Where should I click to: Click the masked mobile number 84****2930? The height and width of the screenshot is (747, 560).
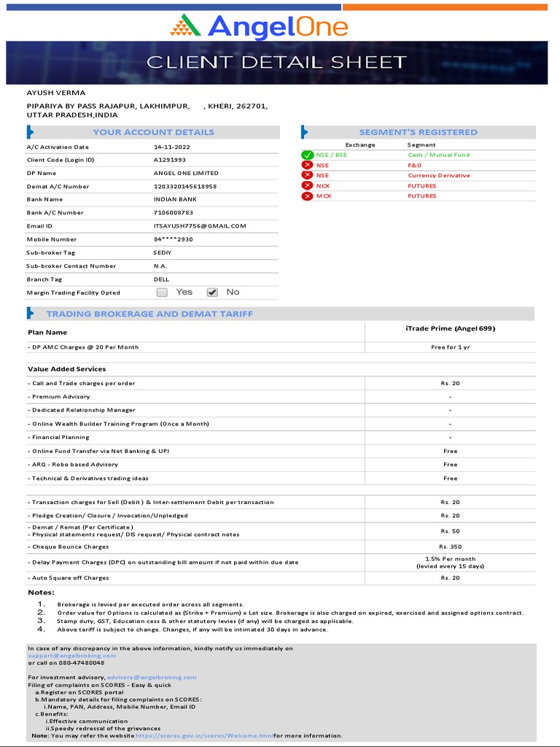pyautogui.click(x=174, y=239)
